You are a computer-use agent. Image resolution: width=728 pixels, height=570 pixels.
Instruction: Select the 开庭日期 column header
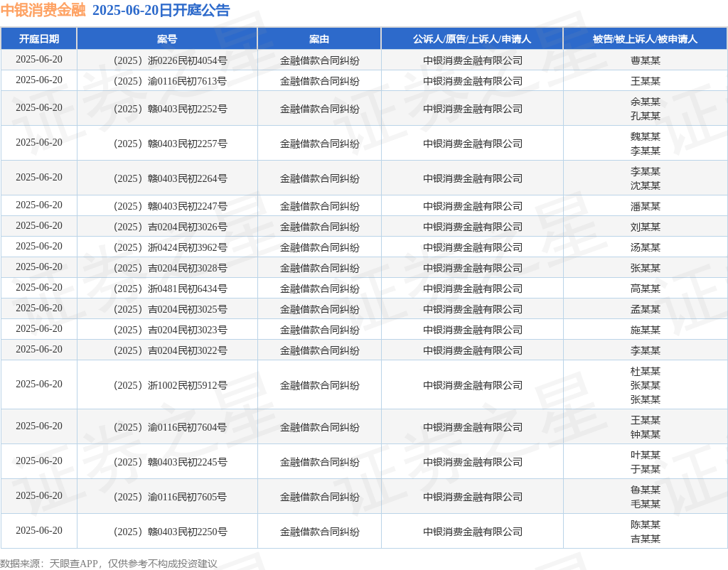coord(39,39)
